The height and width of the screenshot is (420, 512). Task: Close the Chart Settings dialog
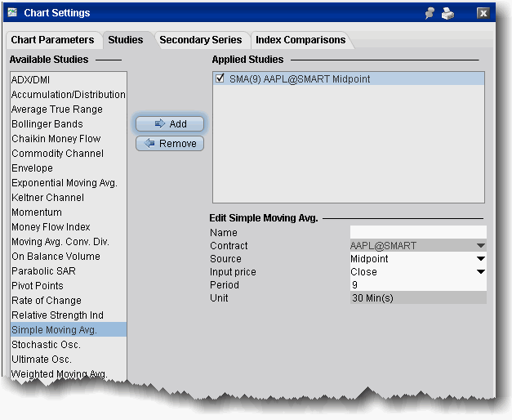click(x=483, y=13)
